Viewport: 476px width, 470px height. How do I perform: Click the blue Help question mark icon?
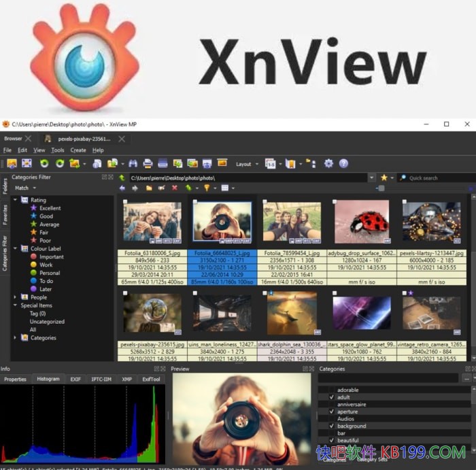[x=343, y=164]
